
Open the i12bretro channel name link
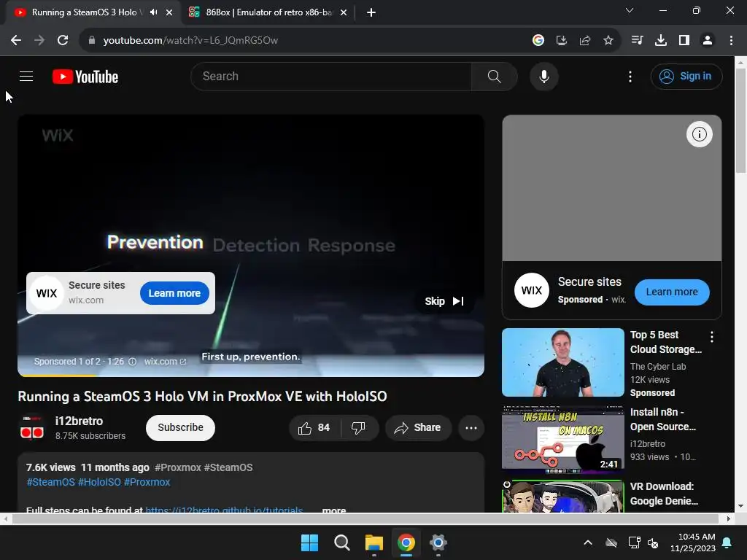click(79, 421)
